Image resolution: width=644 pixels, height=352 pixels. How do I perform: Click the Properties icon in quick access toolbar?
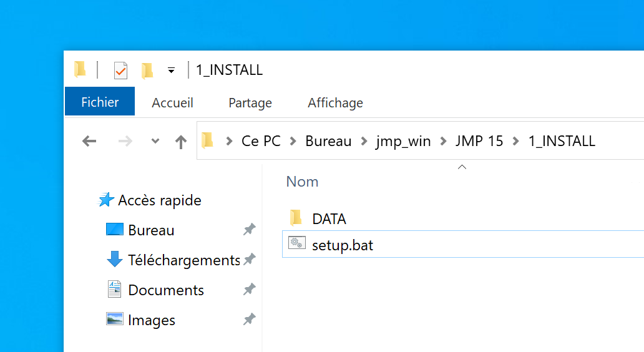120,71
